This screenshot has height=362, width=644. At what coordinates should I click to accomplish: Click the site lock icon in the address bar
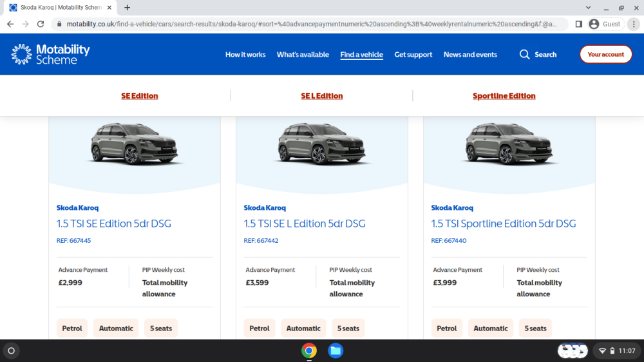[59, 24]
